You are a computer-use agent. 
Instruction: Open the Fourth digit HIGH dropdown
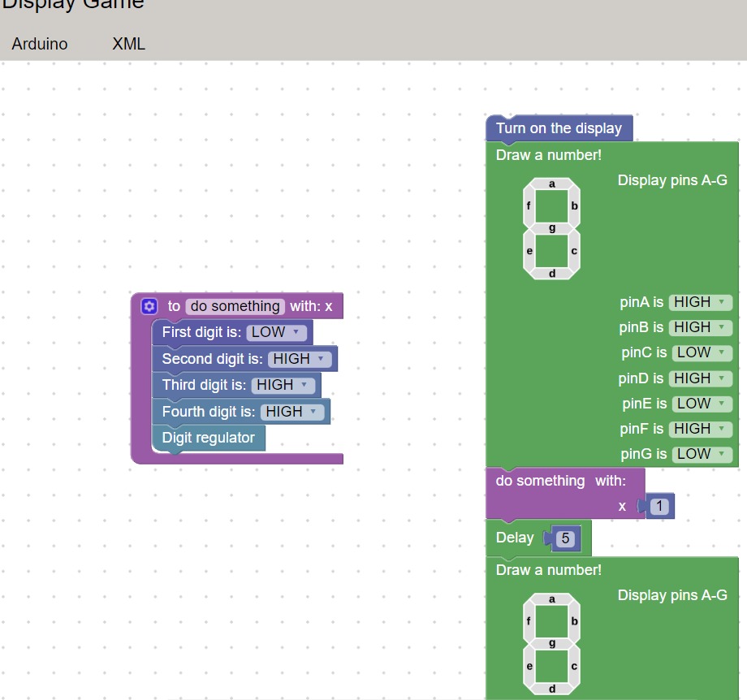point(292,412)
